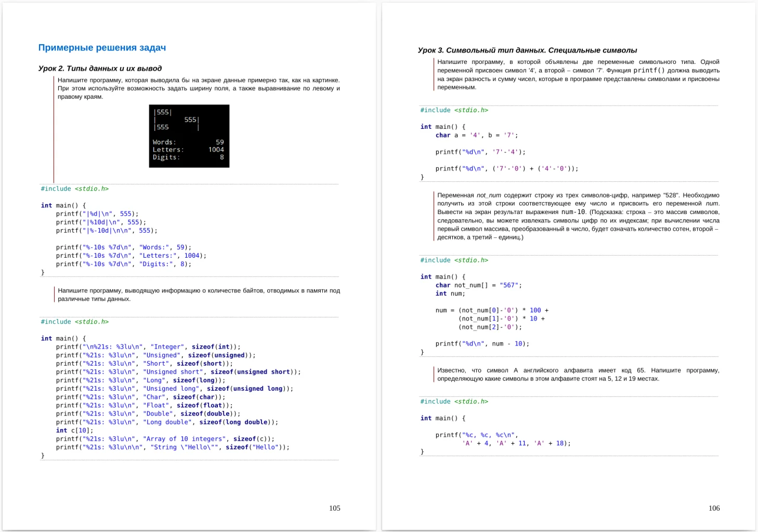Click the "Урок 3. Символьный тип данных" subheading

point(527,50)
